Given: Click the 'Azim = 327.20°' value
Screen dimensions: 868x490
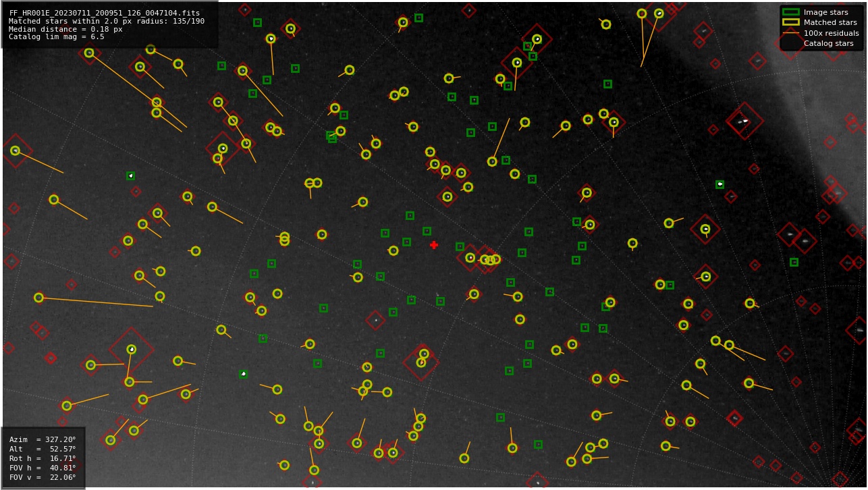Looking at the screenshot, I should point(43,439).
